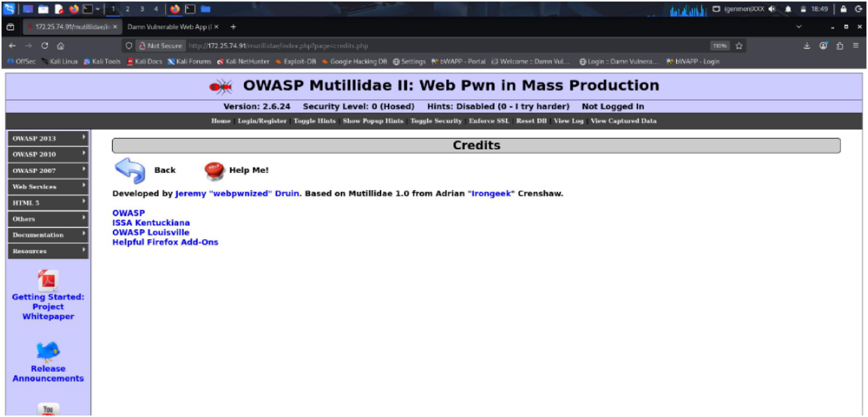Image resolution: width=868 pixels, height=417 pixels.
Task: Expand the Documentation menu
Action: pos(48,235)
